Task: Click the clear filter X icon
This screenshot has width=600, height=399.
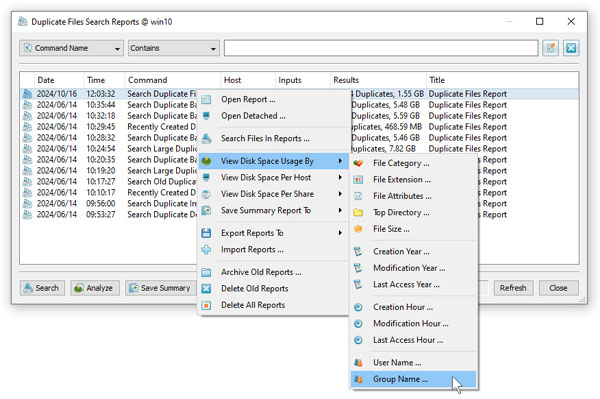Action: [x=571, y=48]
